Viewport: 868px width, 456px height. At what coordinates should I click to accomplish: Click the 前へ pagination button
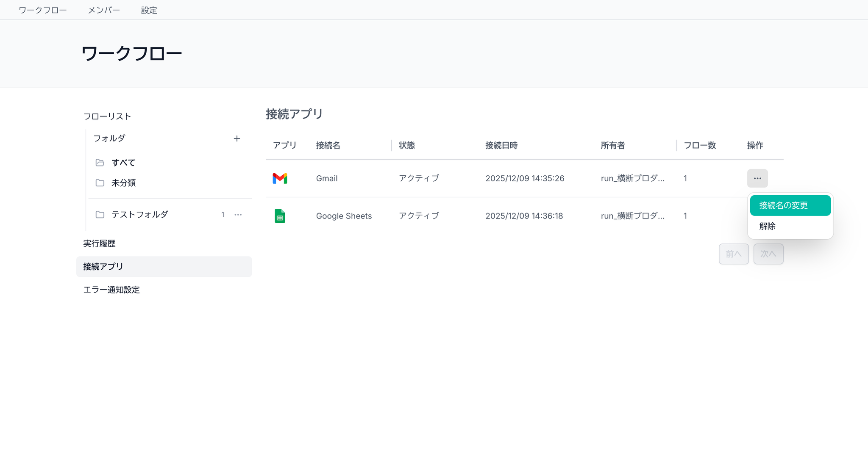click(x=733, y=254)
